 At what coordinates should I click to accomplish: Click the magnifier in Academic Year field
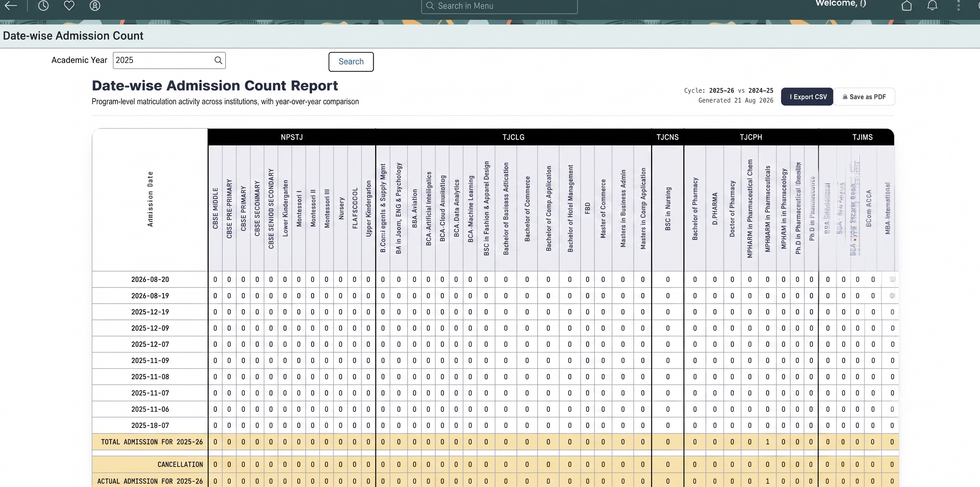tap(218, 60)
